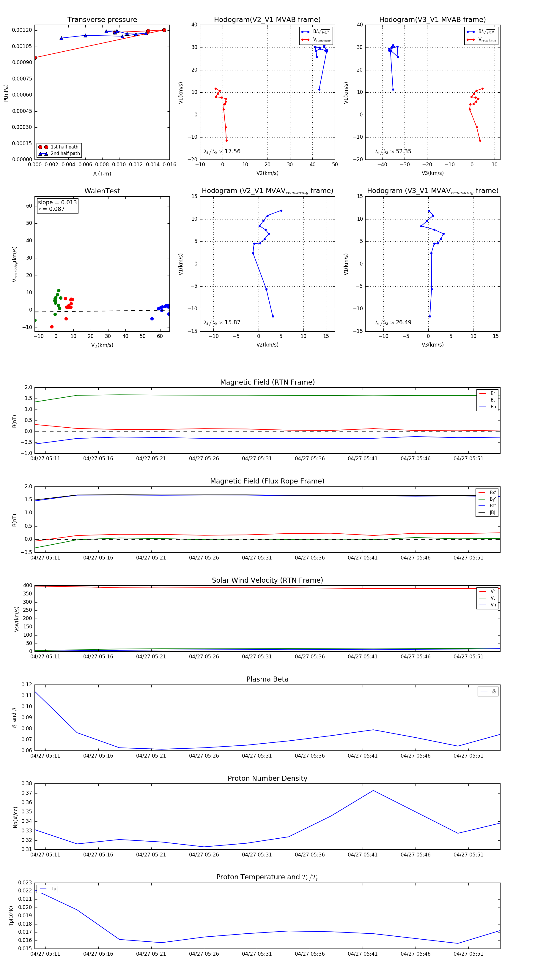Select the 'Br' legend entry
Screen dimensions: 535x980
(487, 393)
